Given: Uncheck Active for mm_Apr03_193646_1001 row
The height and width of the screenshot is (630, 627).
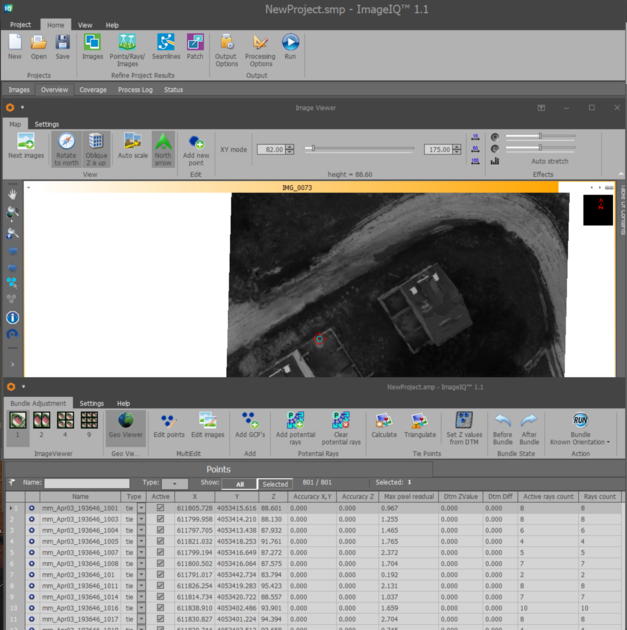Looking at the screenshot, I should pos(160,508).
